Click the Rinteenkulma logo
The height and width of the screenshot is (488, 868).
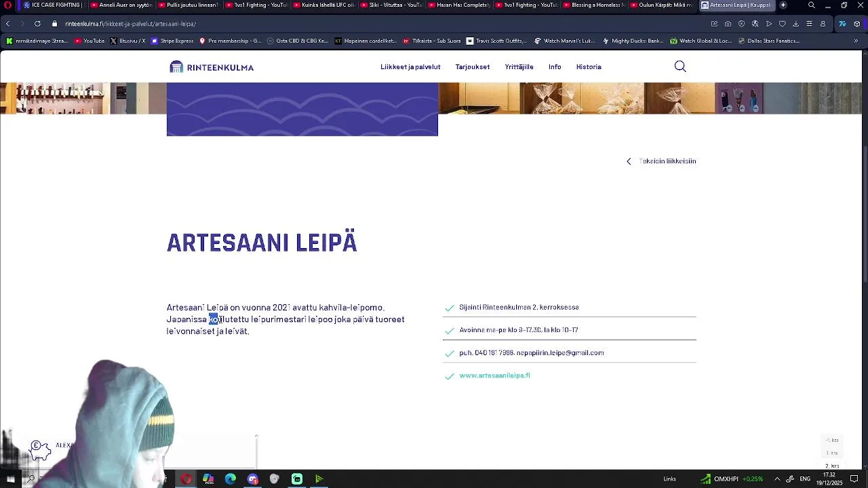click(x=212, y=67)
